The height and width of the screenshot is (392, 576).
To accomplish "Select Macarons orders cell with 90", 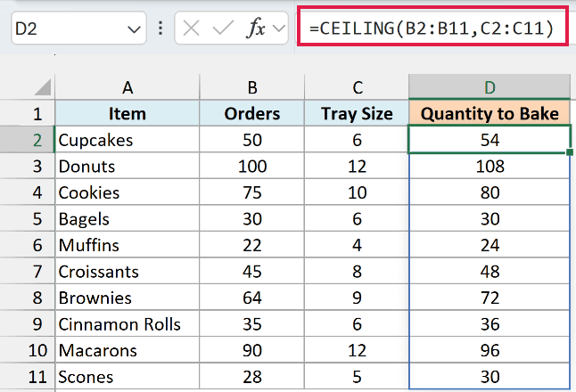I will coord(252,350).
